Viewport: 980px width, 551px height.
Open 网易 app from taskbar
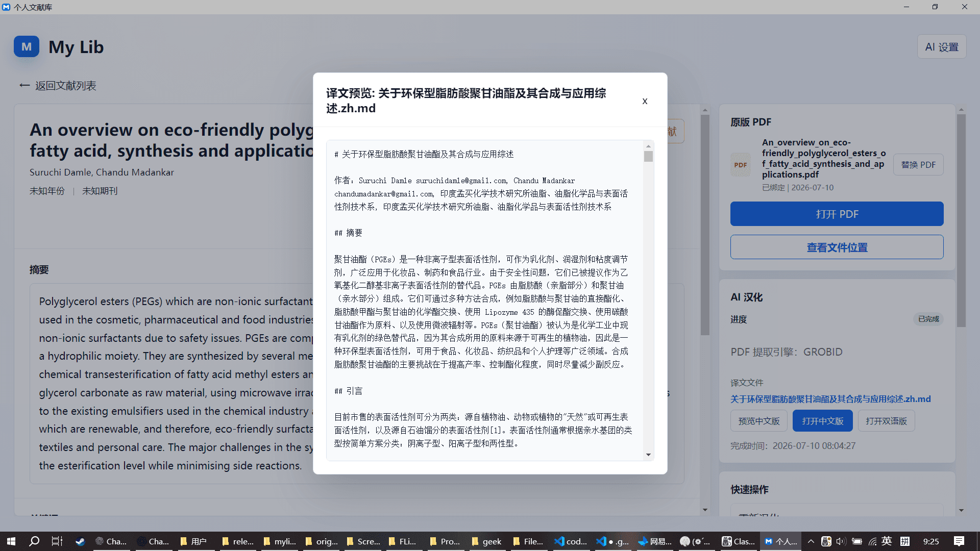[655, 541]
